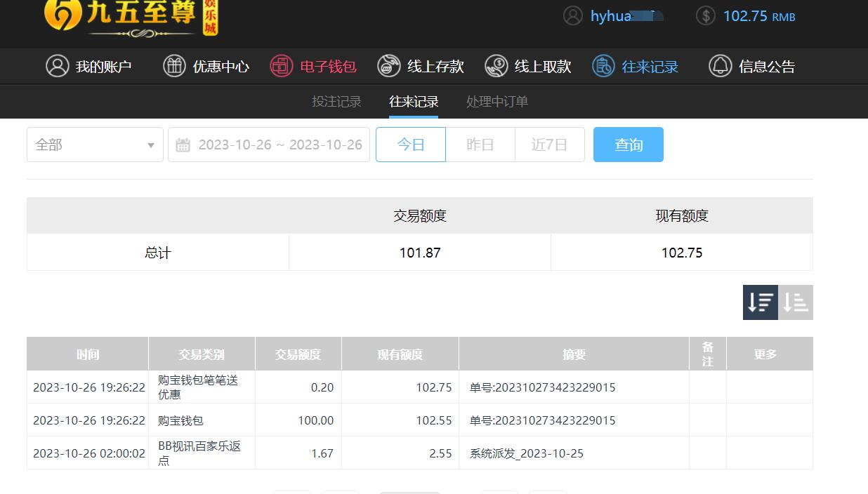Screen dimensions: 868x494
Task: Click the 线上取款 withdrawal icon
Action: pos(496,67)
